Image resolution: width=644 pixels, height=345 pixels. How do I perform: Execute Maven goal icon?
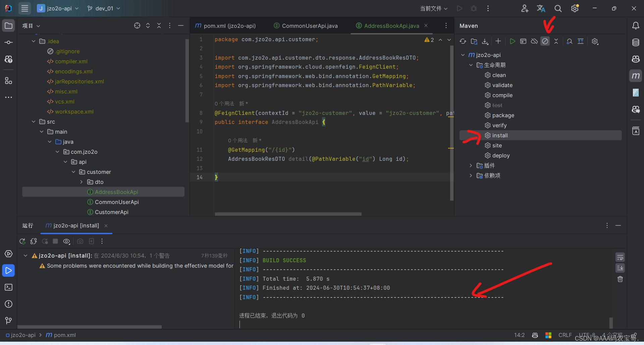(523, 41)
